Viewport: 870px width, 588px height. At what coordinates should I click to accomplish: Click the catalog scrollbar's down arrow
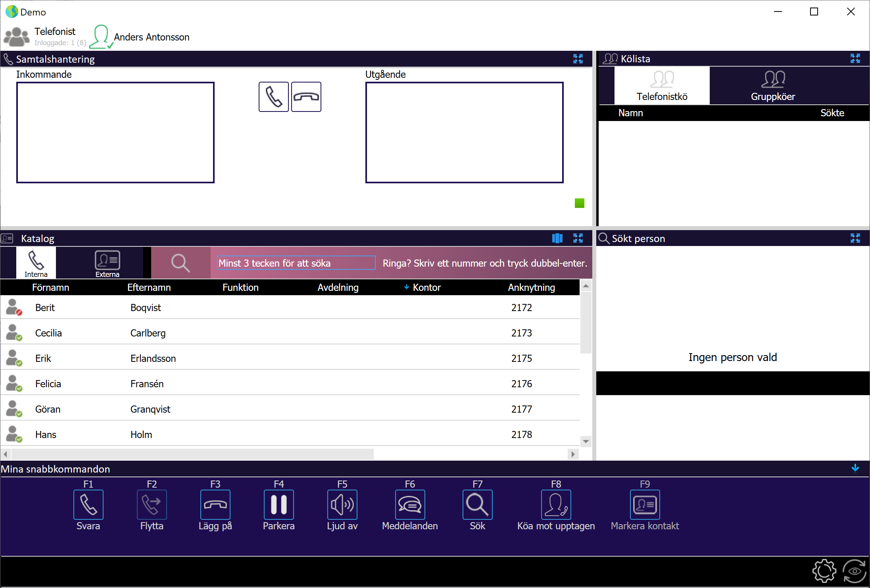(x=586, y=441)
